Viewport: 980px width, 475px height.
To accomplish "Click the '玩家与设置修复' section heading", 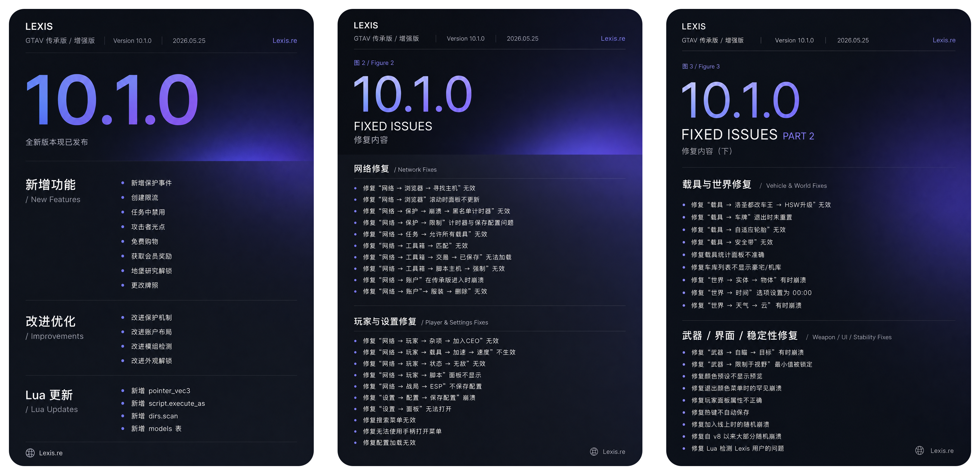I will 385,322.
